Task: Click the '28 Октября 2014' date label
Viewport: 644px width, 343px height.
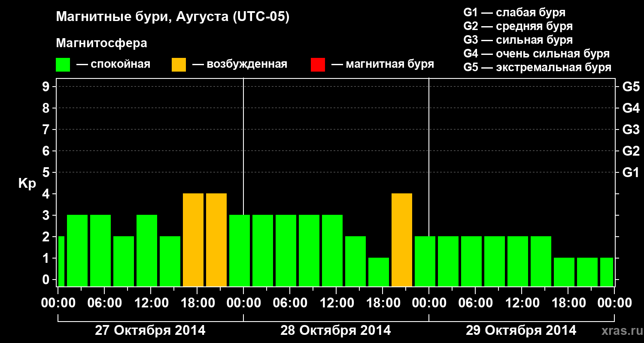Action: [336, 331]
